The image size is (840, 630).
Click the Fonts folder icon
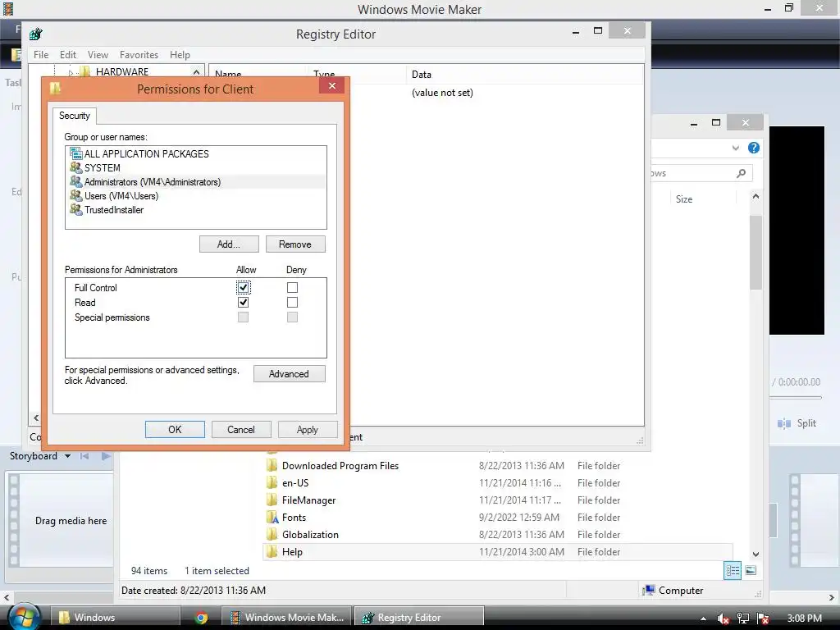pyautogui.click(x=272, y=518)
